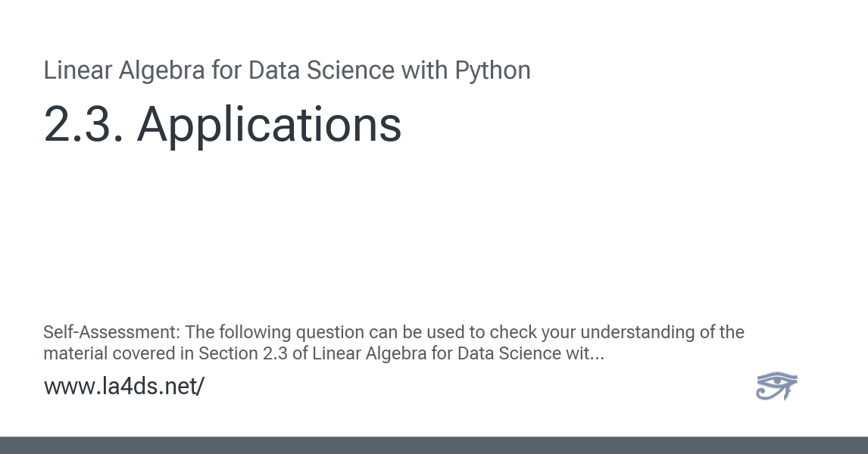Viewport: 868px width, 454px height.
Task: Click the "2.3. Applications" heading
Action: point(223,125)
